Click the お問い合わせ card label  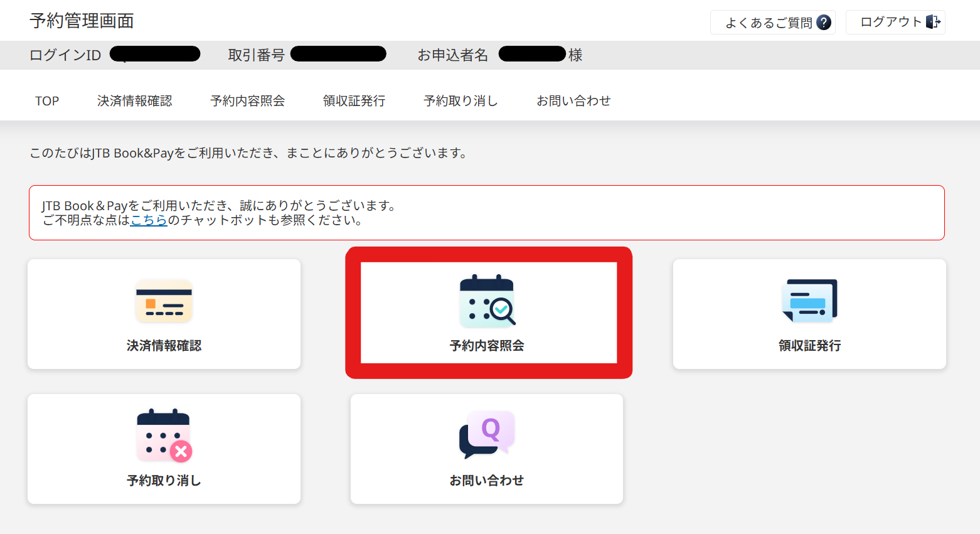487,481
